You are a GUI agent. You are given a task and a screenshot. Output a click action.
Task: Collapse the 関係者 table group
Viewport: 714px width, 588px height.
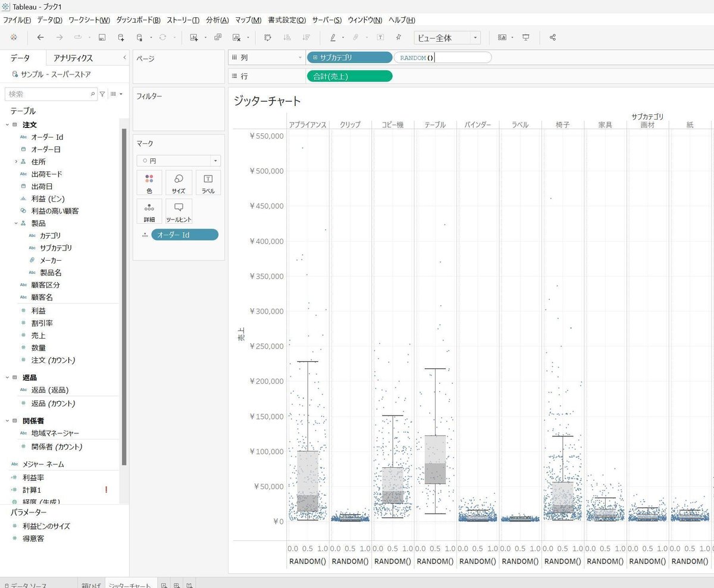coord(7,421)
